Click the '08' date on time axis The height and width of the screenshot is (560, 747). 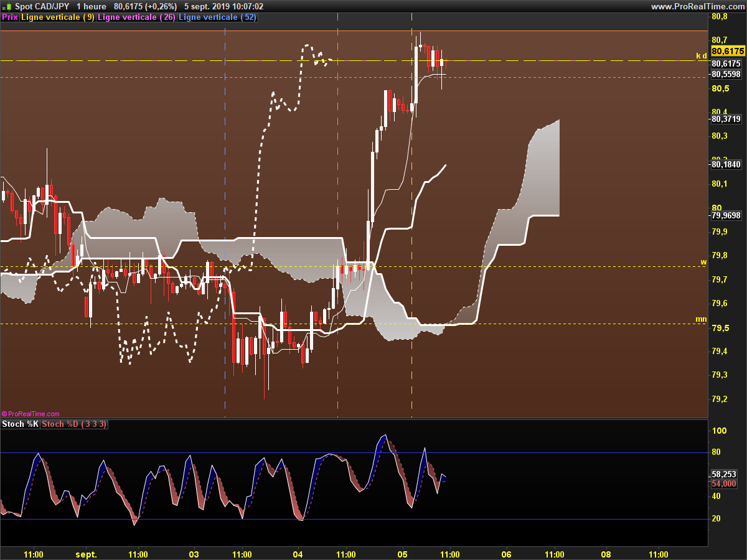[606, 554]
